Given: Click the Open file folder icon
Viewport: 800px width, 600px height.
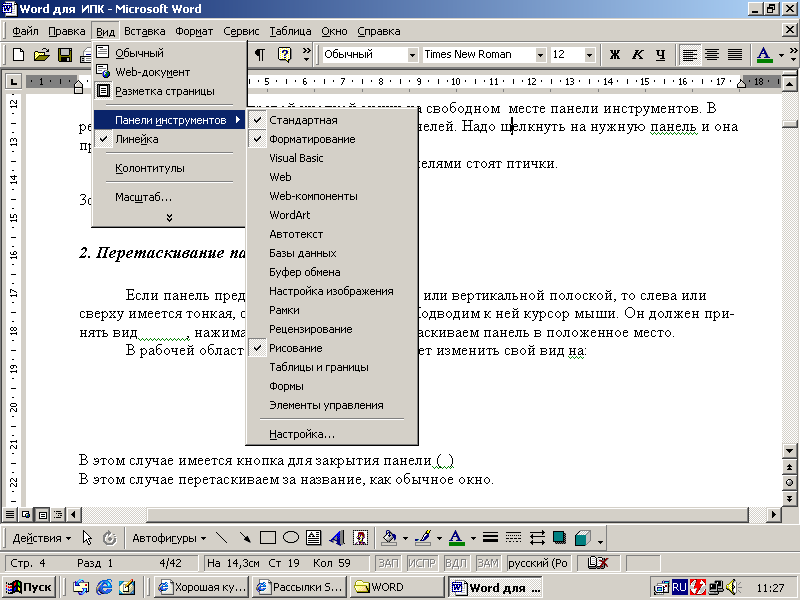Looking at the screenshot, I should pyautogui.click(x=41, y=54).
